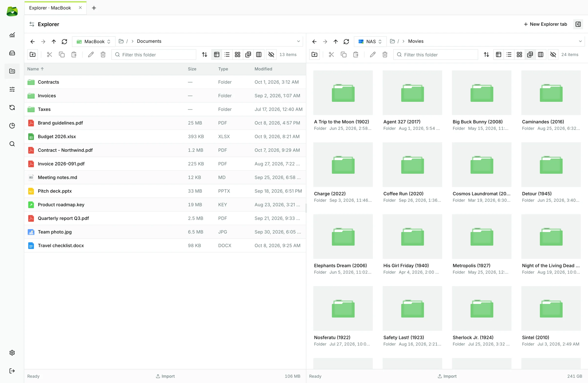Go back in the MacBook pane

tap(32, 41)
